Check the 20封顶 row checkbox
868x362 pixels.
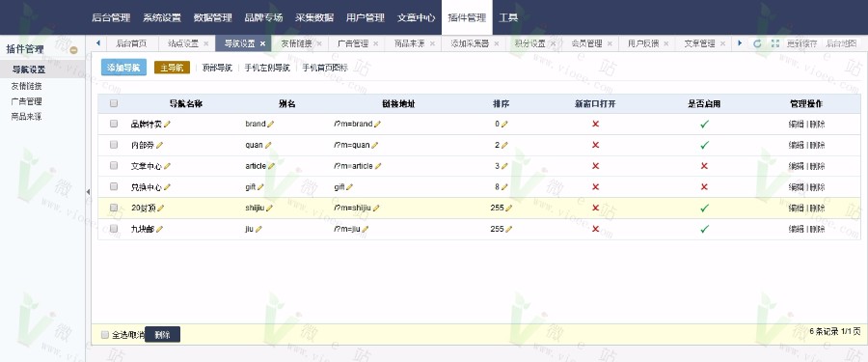point(114,208)
